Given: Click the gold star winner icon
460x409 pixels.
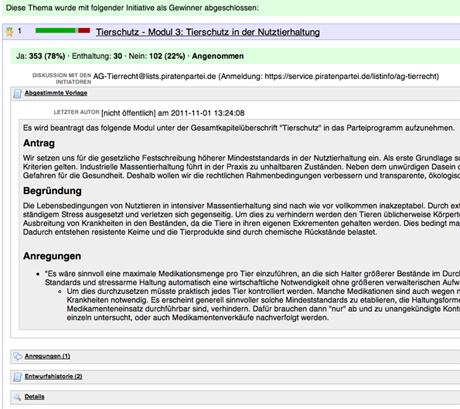Looking at the screenshot, I should click(x=10, y=32).
